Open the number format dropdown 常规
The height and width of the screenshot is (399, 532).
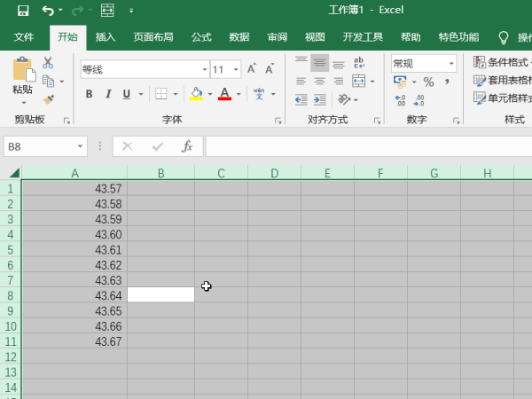(x=451, y=63)
